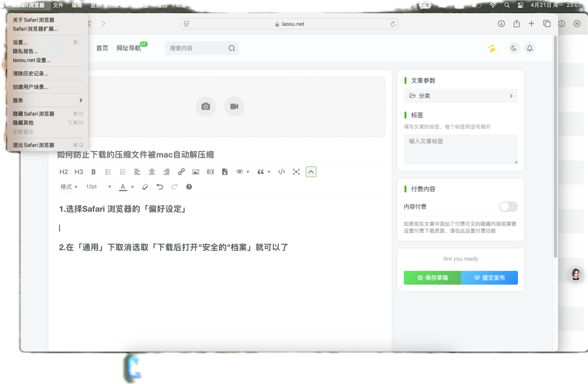Image resolution: width=588 pixels, height=384 pixels.
Task: Insert a file attachment
Action: [225, 172]
